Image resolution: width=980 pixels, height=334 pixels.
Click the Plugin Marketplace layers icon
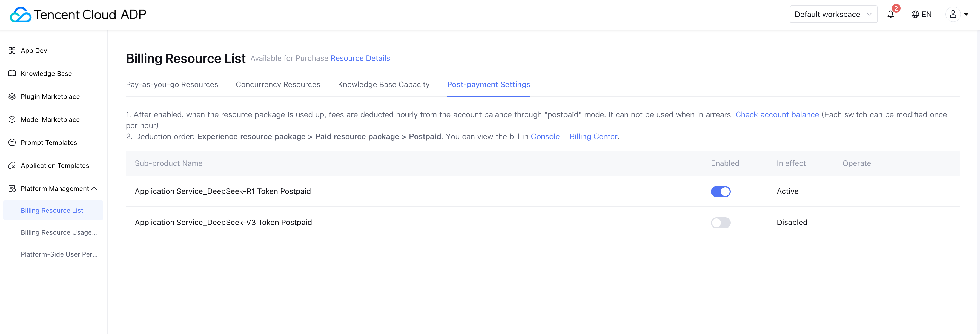[x=12, y=97]
